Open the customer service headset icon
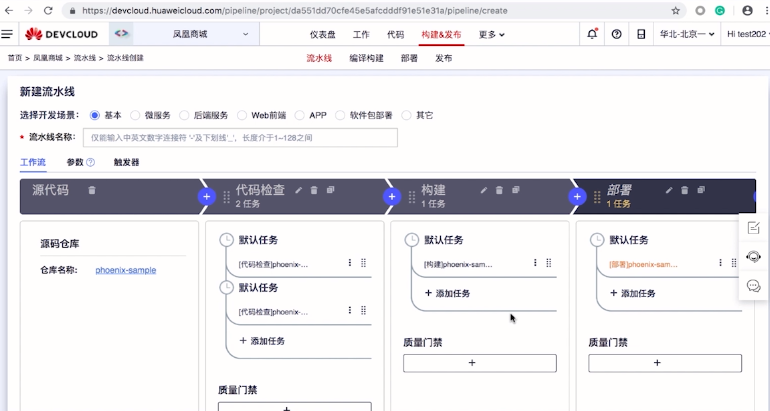 (753, 256)
